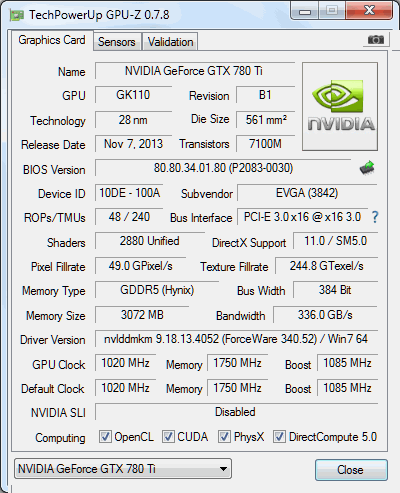Click the Bus Width value 384 Bit
This screenshot has height=493, width=400.
point(335,290)
